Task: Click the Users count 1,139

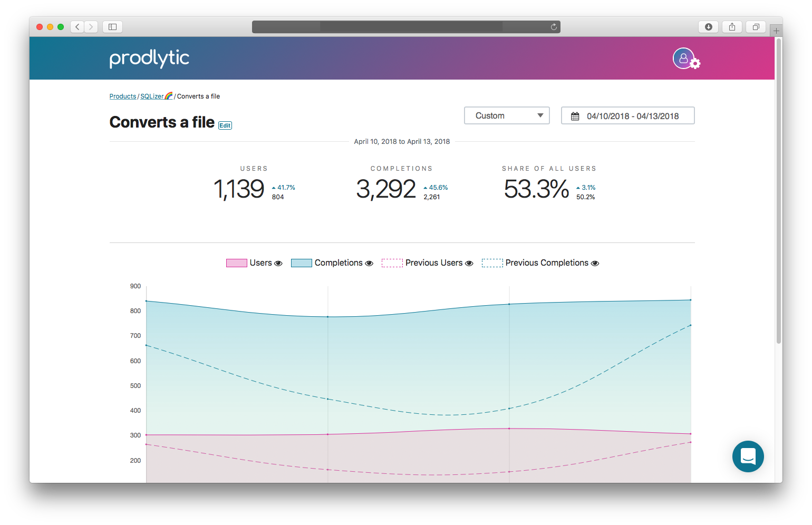Action: point(239,189)
